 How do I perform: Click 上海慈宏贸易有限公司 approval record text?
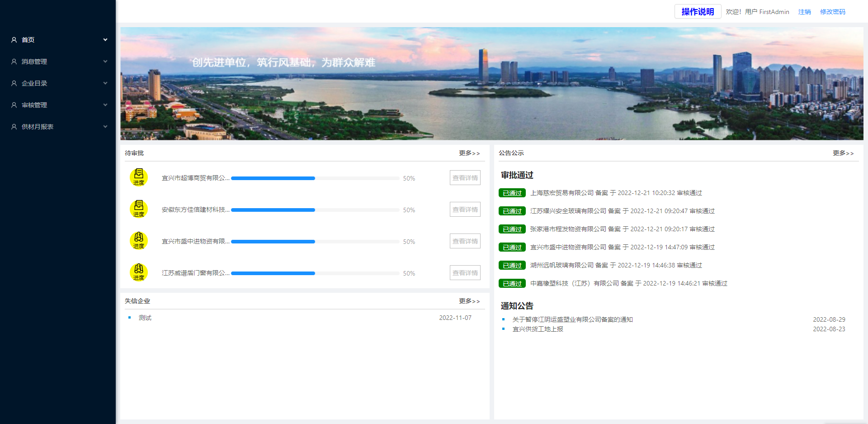tap(616, 193)
